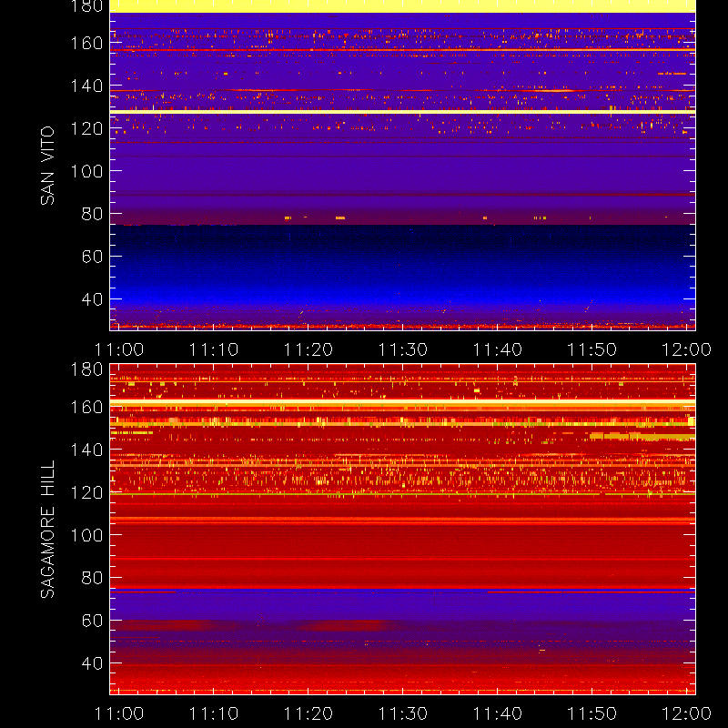Click San Vito plot's 11:50 time label
This screenshot has width=728, height=728.
592,349
